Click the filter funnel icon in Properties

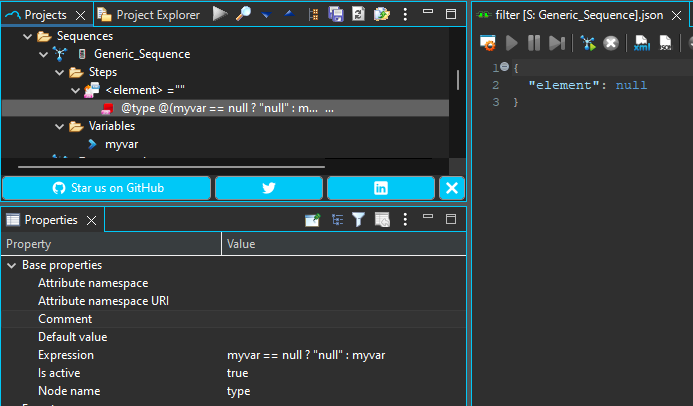click(x=358, y=220)
